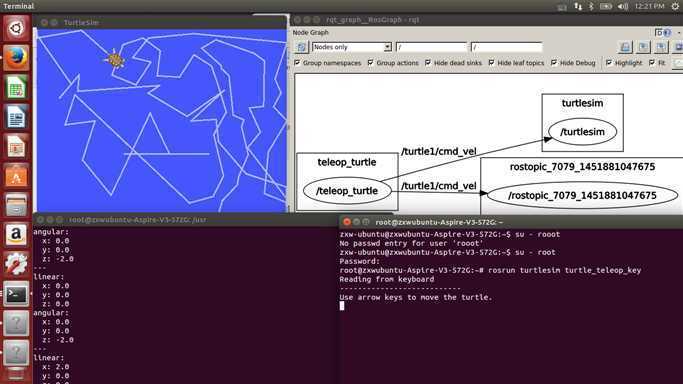Select the /rostopic_7079_1451881047675 node ellipse

pos(582,195)
